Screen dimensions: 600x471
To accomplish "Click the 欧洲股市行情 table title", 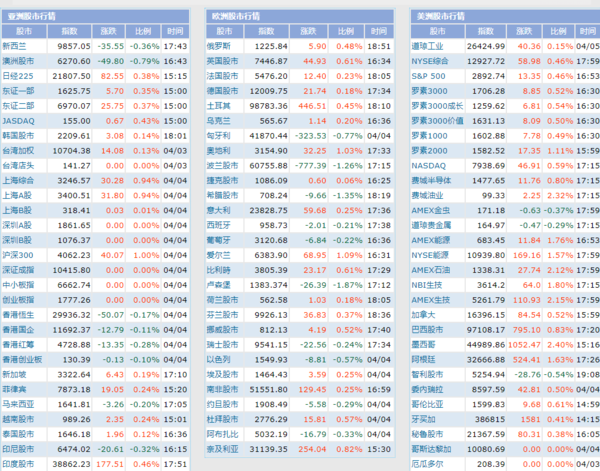I will (x=236, y=16).
